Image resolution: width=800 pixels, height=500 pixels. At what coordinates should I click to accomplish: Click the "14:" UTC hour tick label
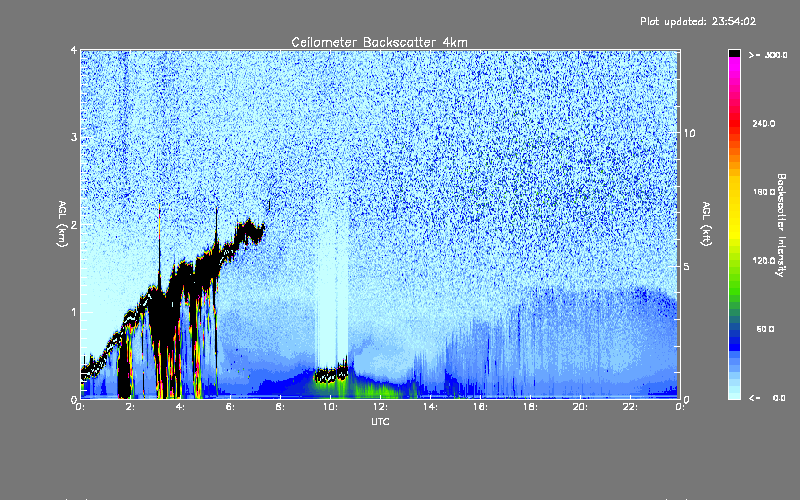tap(430, 407)
